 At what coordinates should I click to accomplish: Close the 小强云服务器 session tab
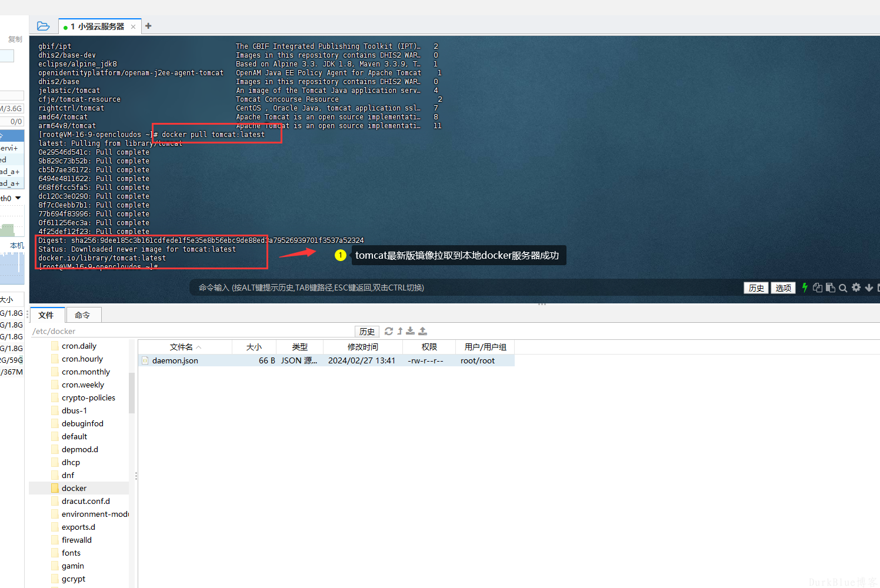point(133,26)
